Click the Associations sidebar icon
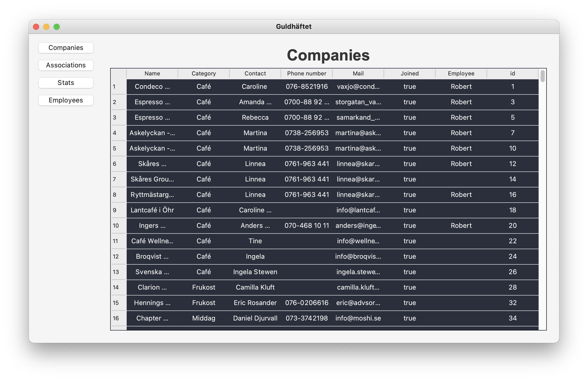The image size is (588, 381). pos(66,65)
